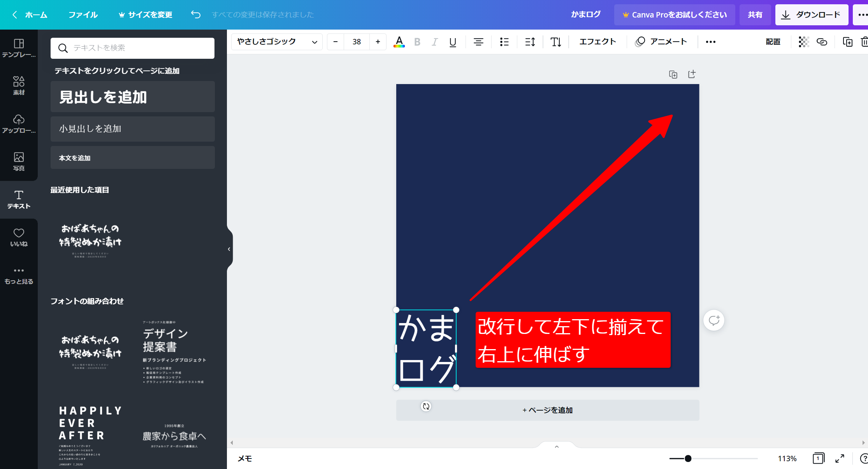The image size is (868, 469).
Task: Click the rotate handle below text box
Action: point(426,406)
